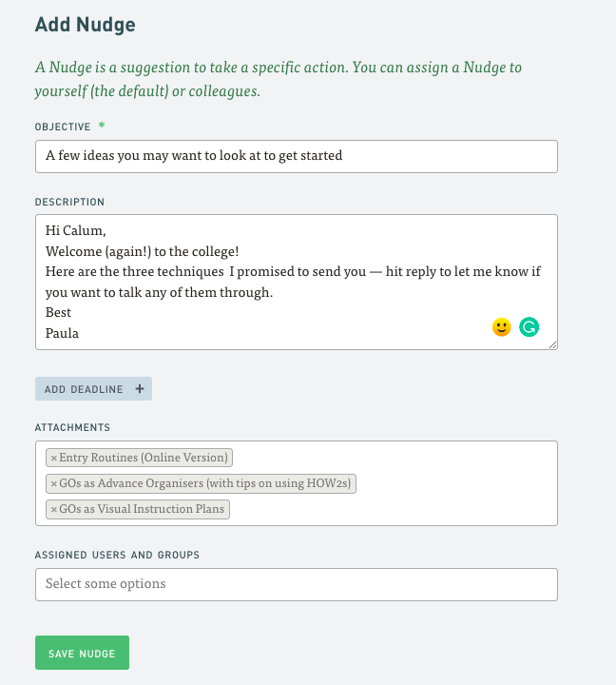Screen dimensions: 616x685
Task: Click the plus icon beside Add Deadline
Action: [x=139, y=389]
